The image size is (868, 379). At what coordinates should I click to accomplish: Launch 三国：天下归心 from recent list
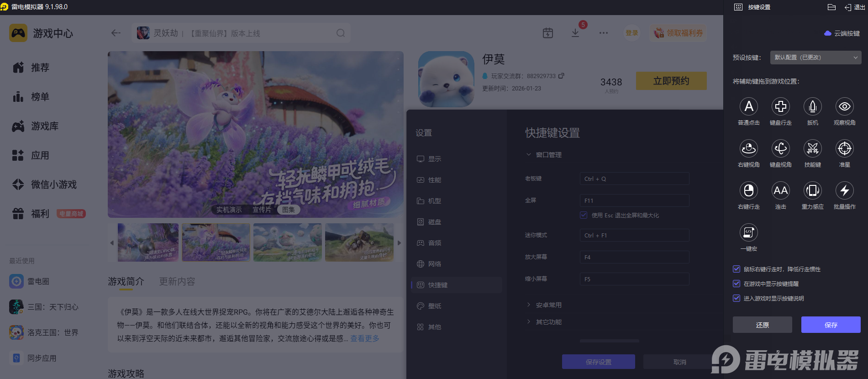44,307
